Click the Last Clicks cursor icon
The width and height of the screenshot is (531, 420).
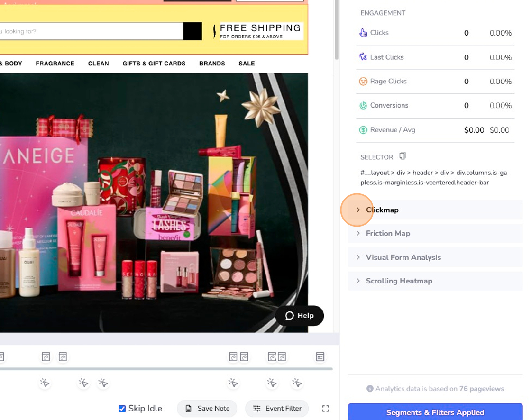[x=363, y=57]
